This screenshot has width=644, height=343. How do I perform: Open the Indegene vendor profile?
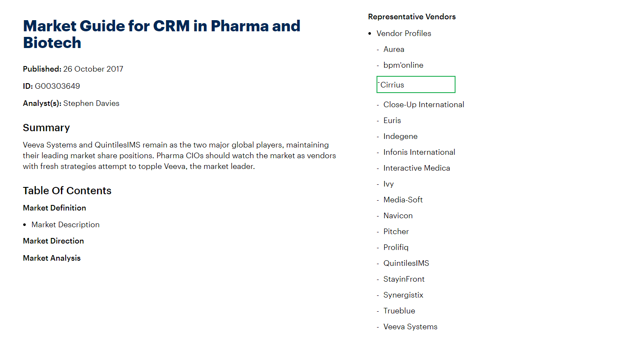400,136
